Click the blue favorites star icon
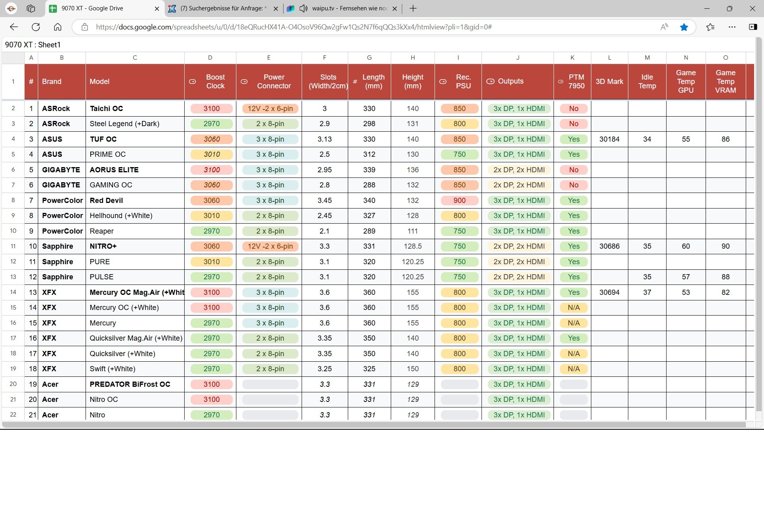Image resolution: width=764 pixels, height=532 pixels. coord(684,27)
